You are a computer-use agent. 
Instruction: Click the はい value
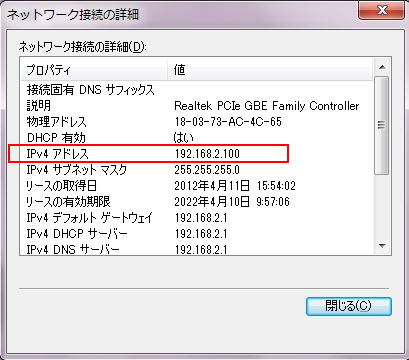[183, 138]
